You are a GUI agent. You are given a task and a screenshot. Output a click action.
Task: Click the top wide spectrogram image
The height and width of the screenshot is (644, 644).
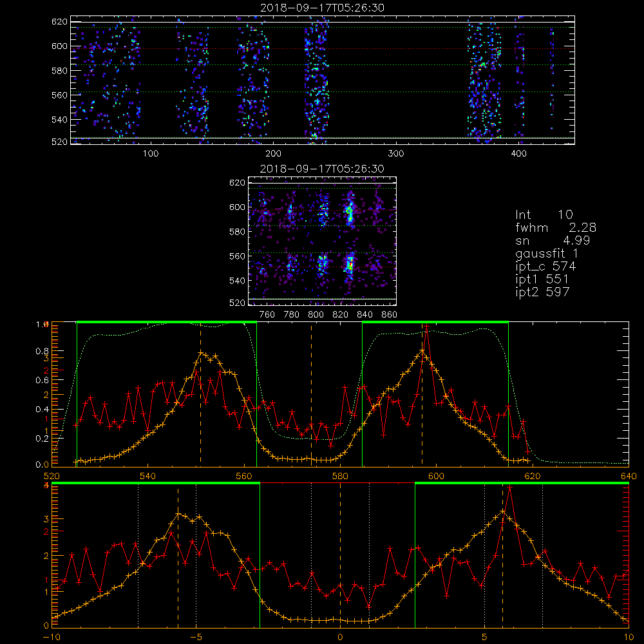[x=323, y=80]
